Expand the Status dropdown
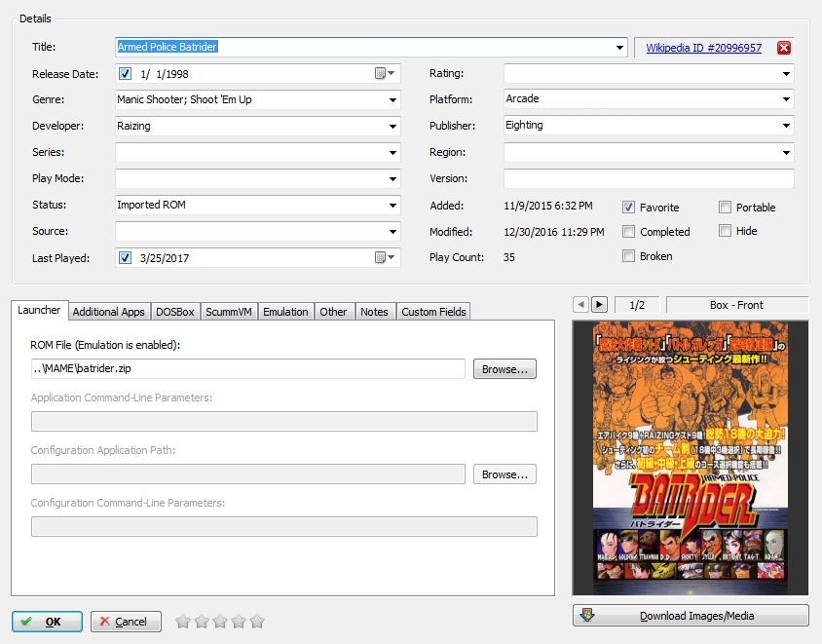The image size is (822, 644). pyautogui.click(x=392, y=205)
